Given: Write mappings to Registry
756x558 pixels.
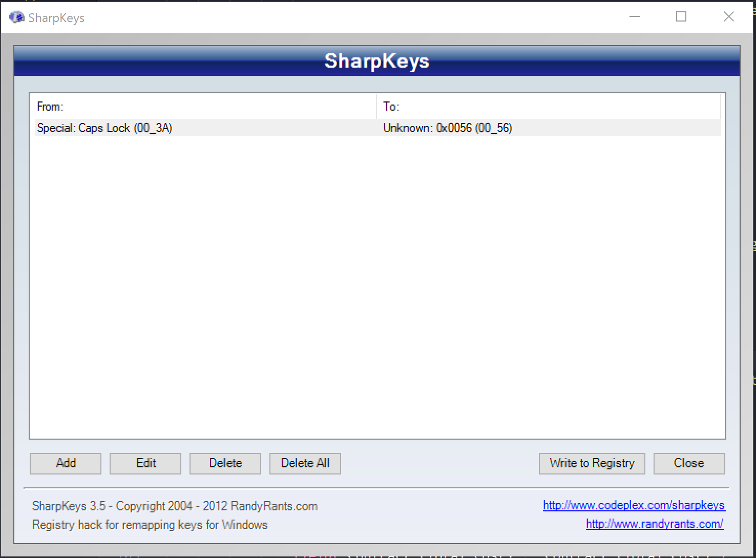Looking at the screenshot, I should click(592, 463).
